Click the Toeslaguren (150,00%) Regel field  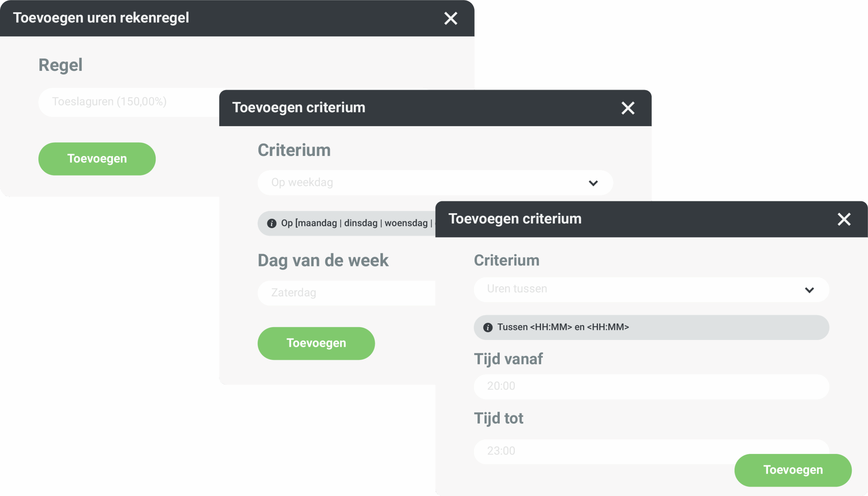(130, 102)
